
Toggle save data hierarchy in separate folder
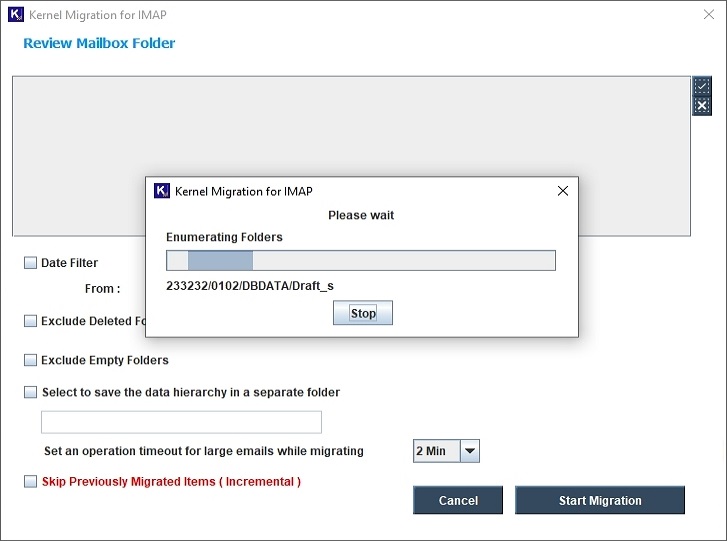[30, 392]
